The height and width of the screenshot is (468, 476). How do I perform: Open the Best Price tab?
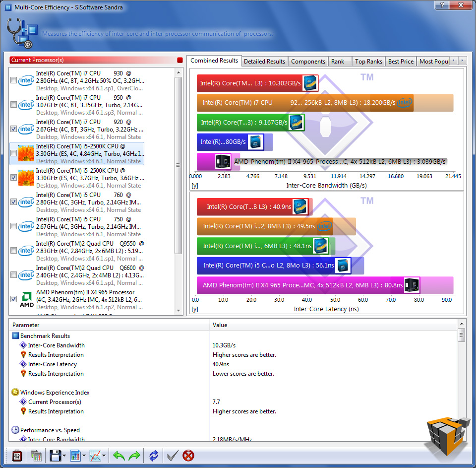click(x=401, y=62)
